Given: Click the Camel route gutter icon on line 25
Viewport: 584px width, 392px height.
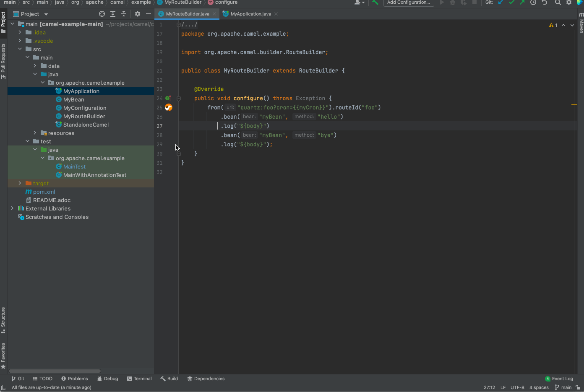Looking at the screenshot, I should click(x=169, y=107).
